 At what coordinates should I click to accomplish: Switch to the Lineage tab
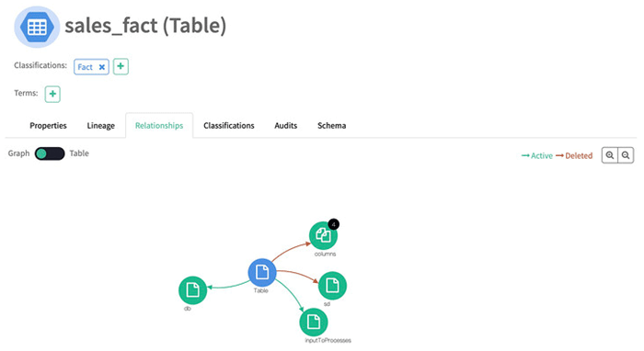100,126
